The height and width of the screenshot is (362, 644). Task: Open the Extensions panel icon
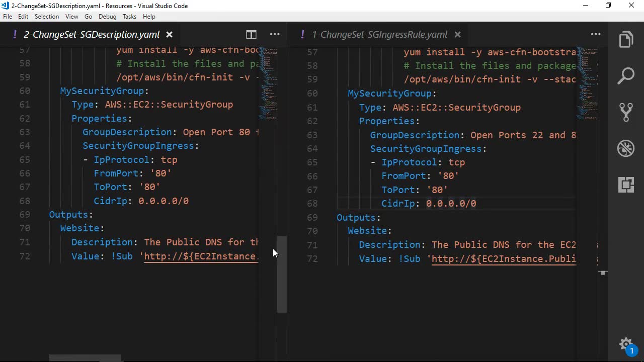point(626,185)
